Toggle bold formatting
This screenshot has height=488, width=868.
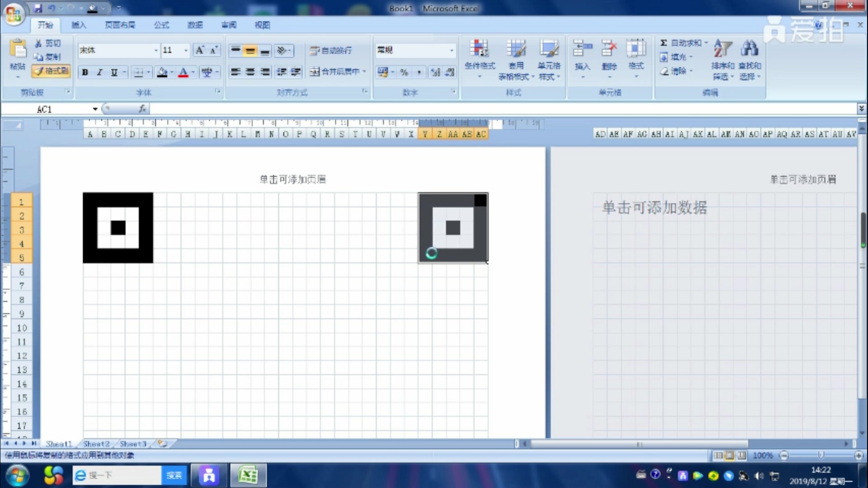tap(85, 72)
